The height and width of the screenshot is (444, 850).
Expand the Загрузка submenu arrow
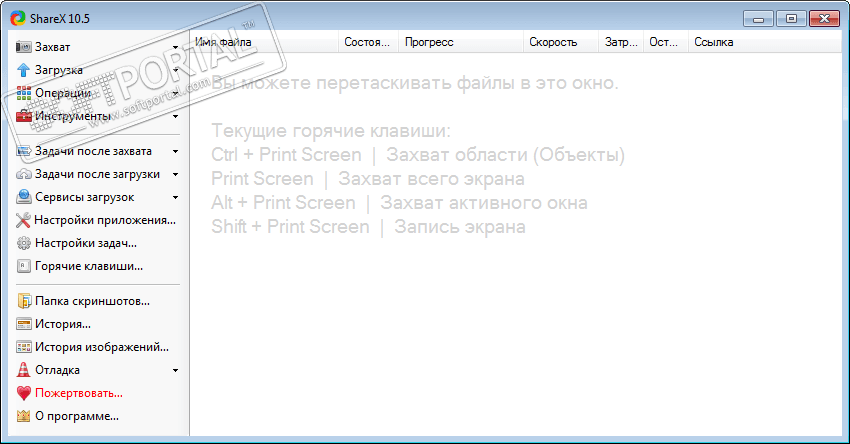pos(175,70)
